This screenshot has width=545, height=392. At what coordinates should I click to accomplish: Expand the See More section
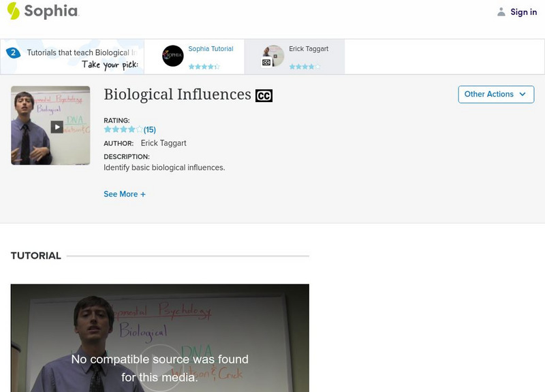pyautogui.click(x=126, y=193)
